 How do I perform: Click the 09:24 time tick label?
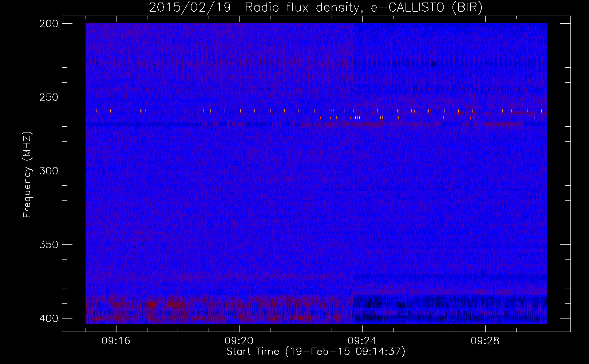point(362,341)
